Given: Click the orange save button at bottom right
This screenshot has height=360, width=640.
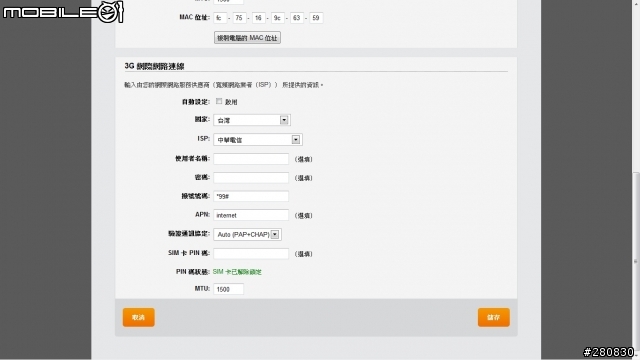Looking at the screenshot, I should click(x=494, y=317).
